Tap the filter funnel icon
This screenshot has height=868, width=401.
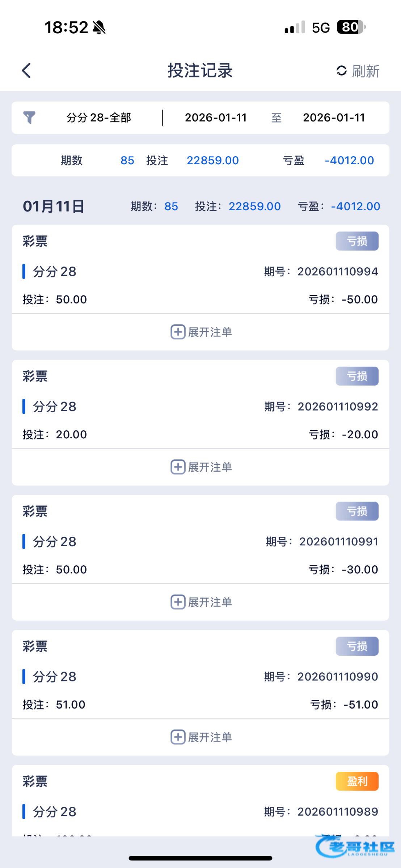[x=29, y=118]
